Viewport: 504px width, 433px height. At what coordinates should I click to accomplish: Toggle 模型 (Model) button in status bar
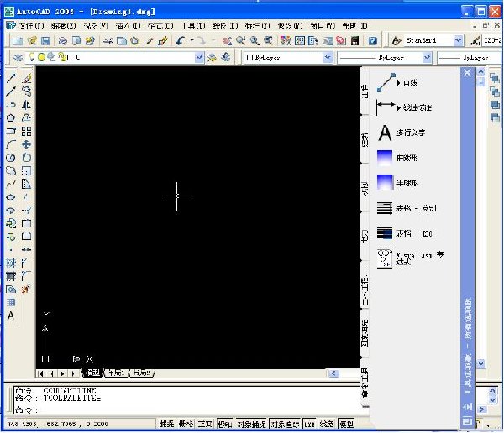pyautogui.click(x=346, y=424)
